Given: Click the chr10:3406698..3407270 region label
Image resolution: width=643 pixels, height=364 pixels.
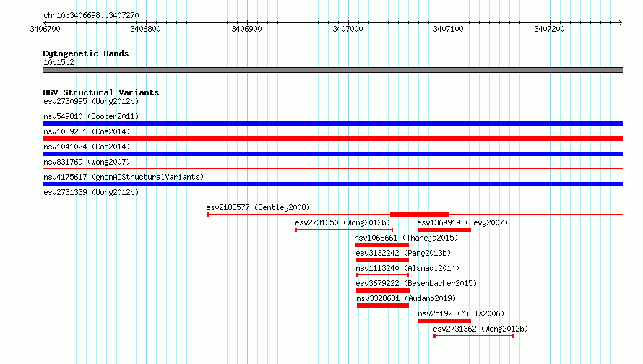Looking at the screenshot, I should coord(91,15).
